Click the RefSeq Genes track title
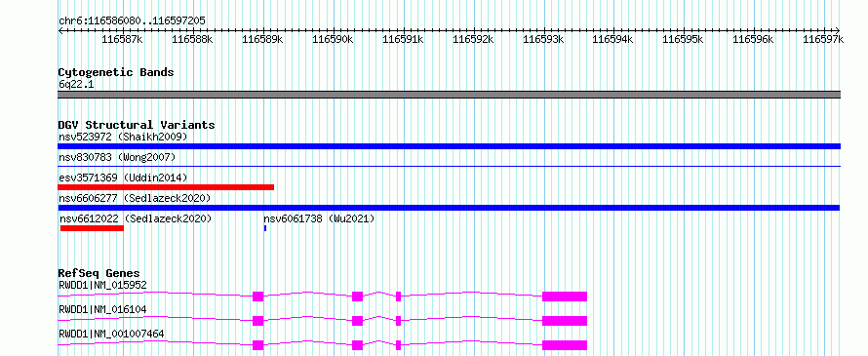Screen dimensions: 868x356 pyautogui.click(x=99, y=273)
